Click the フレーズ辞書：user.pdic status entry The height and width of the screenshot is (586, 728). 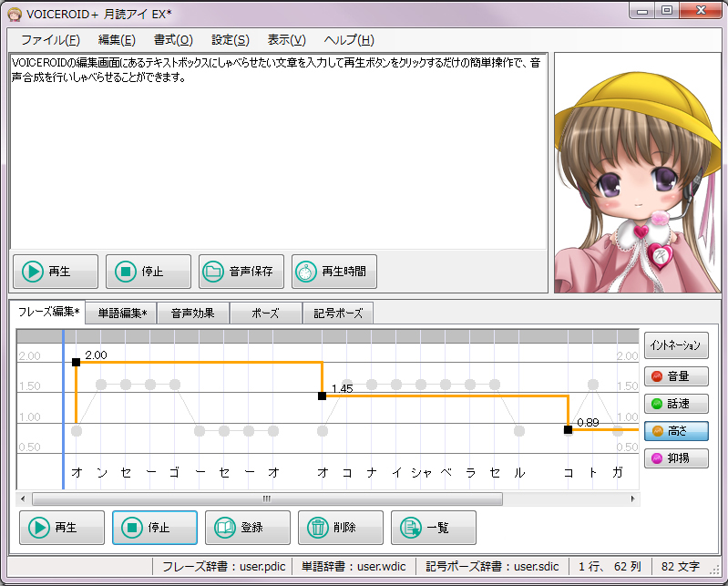tap(224, 567)
